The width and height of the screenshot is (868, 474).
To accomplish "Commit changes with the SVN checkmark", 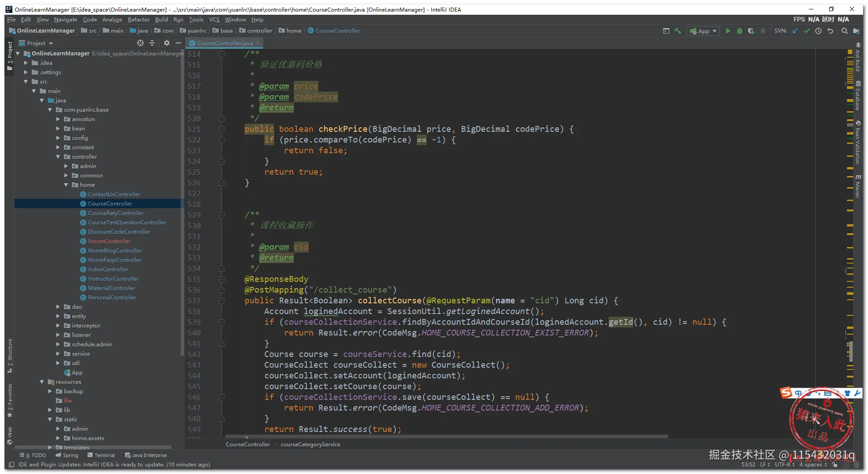I will pos(807,31).
